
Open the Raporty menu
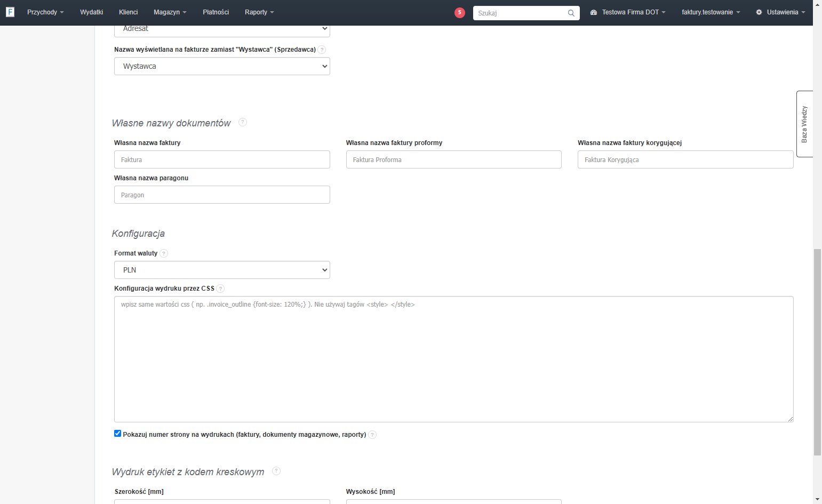(259, 12)
